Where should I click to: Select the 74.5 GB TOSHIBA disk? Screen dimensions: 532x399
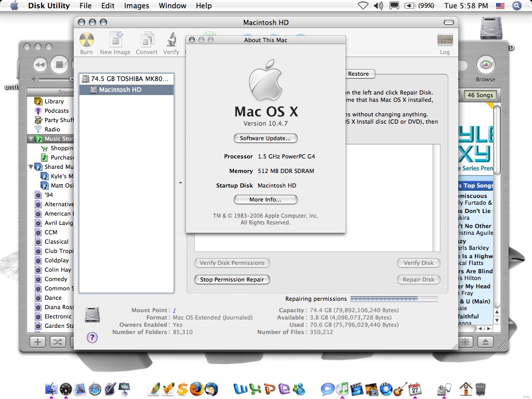point(126,79)
